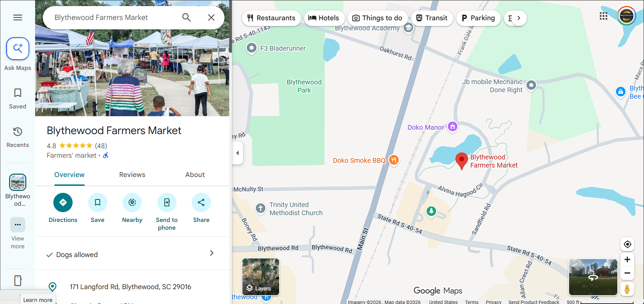
Task: Show your current location
Action: (627, 244)
